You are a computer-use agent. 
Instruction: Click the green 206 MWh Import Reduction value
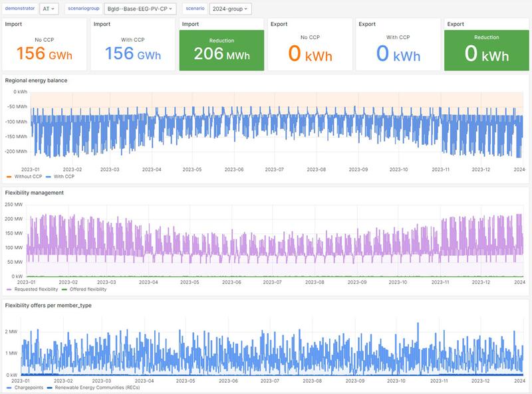click(221, 54)
